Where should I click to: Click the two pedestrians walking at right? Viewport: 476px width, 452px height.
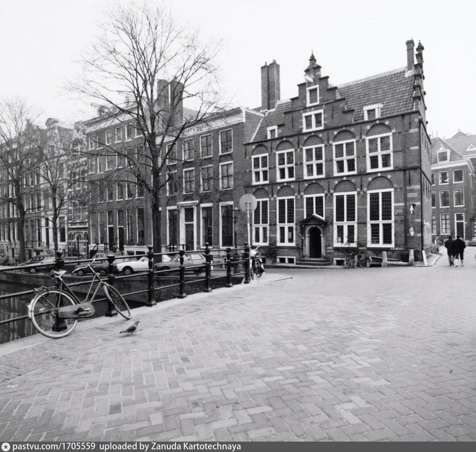pos(455,250)
